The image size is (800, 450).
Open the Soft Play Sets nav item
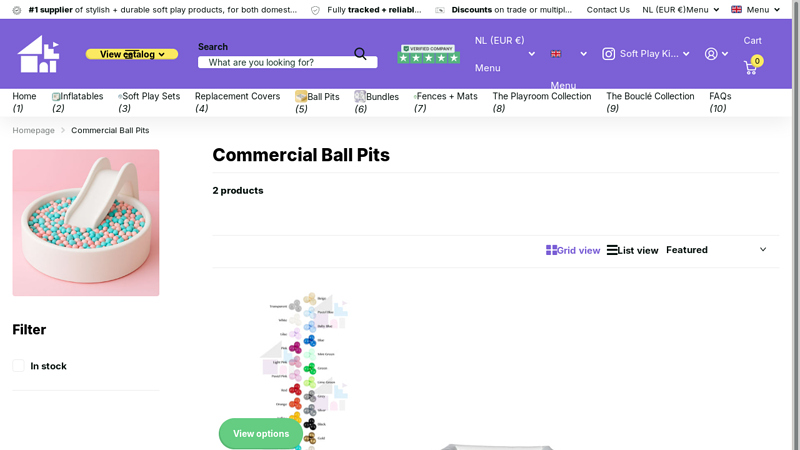click(x=149, y=102)
